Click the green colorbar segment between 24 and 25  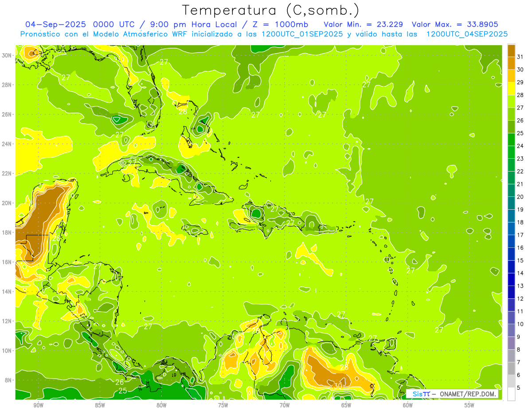pyautogui.click(x=511, y=140)
